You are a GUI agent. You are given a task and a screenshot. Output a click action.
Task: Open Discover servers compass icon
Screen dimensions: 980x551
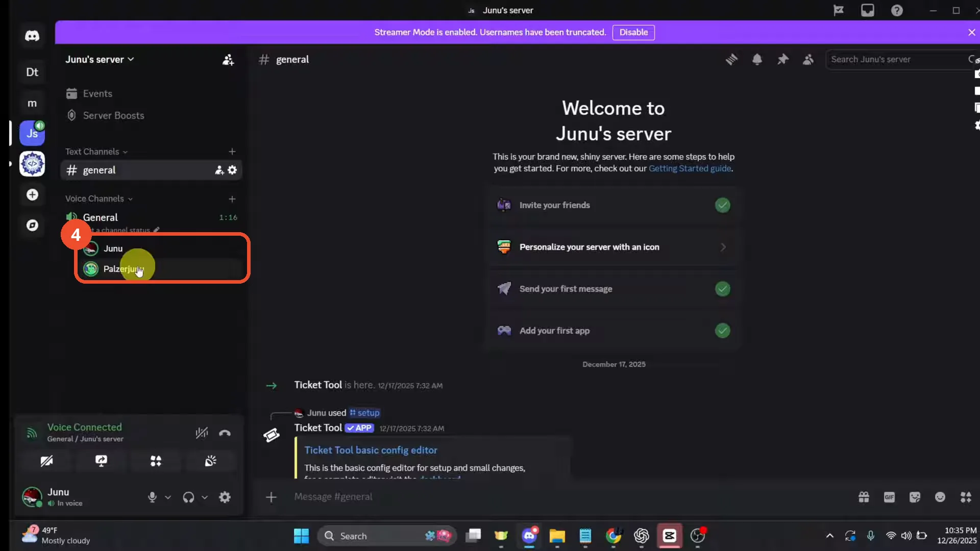pyautogui.click(x=32, y=225)
